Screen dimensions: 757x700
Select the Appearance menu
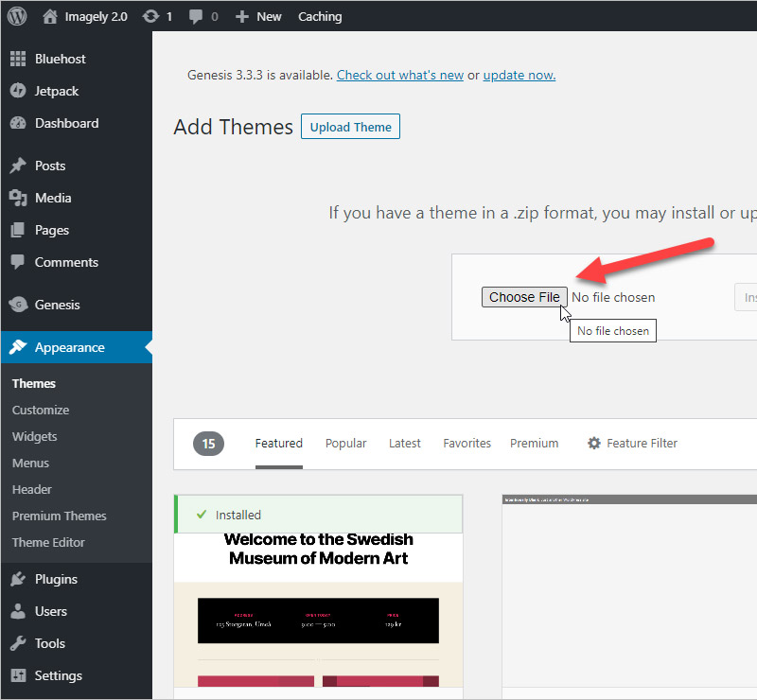[x=77, y=347]
